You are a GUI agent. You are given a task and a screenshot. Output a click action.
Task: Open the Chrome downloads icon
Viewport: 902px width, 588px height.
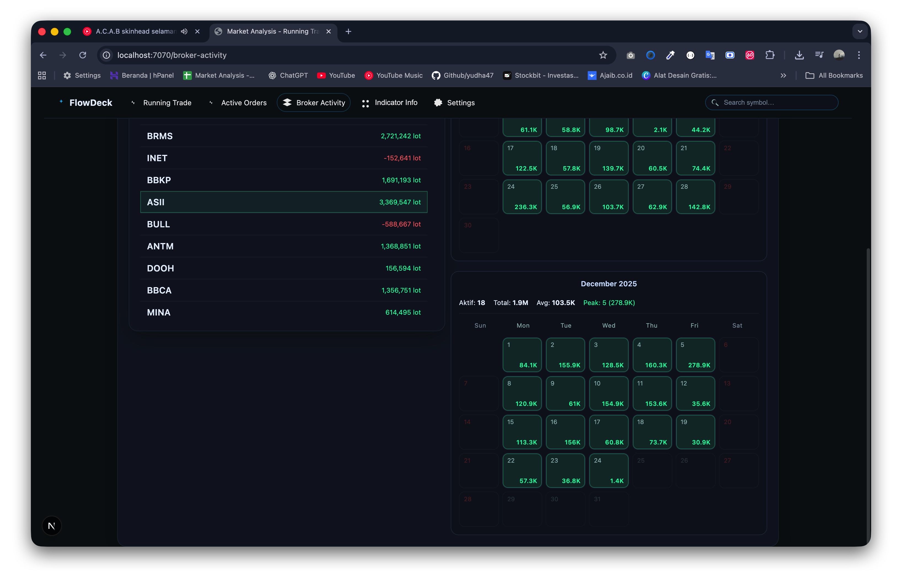(799, 55)
